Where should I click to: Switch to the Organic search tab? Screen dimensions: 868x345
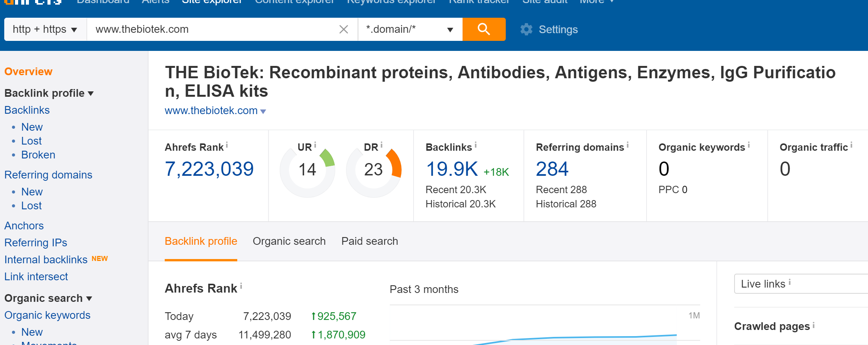point(289,241)
